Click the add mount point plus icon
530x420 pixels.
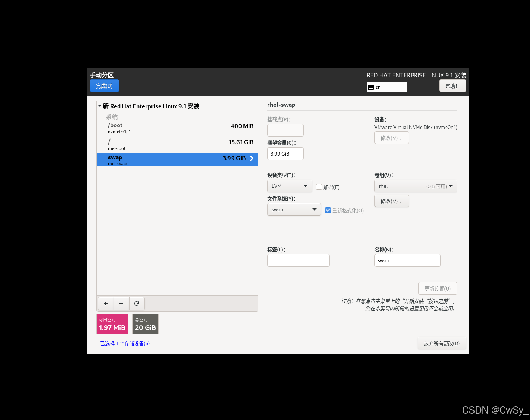106,304
